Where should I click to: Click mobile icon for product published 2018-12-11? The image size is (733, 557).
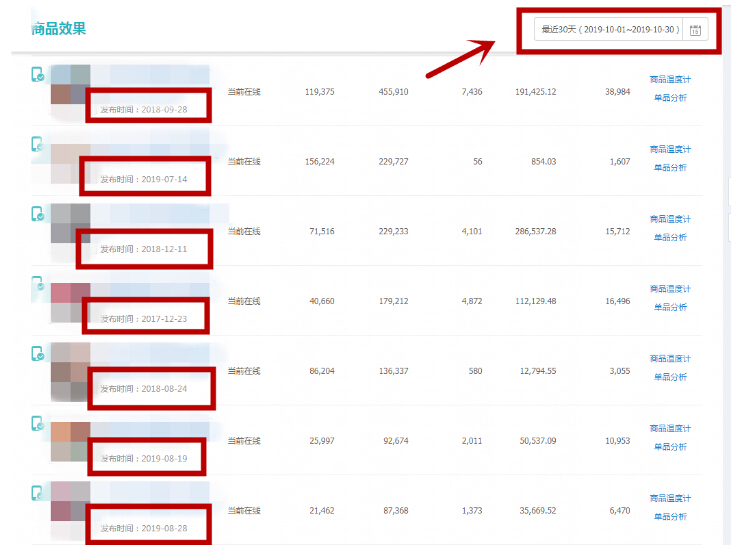(x=37, y=213)
